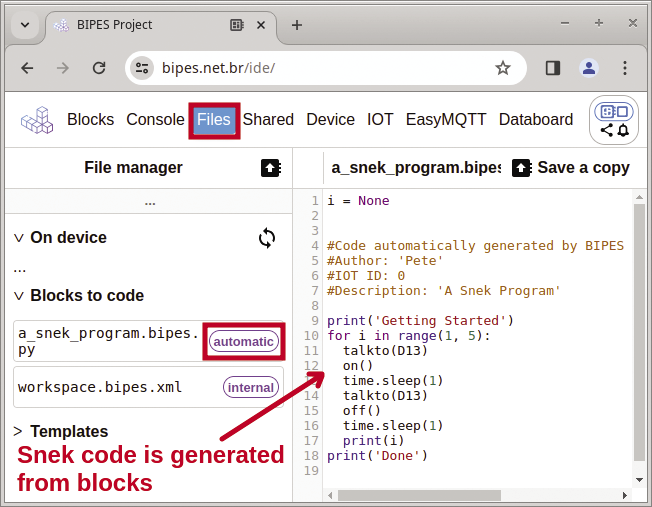Image resolution: width=652 pixels, height=507 pixels.
Task: Click the installed app icon in tab
Action: (x=237, y=25)
